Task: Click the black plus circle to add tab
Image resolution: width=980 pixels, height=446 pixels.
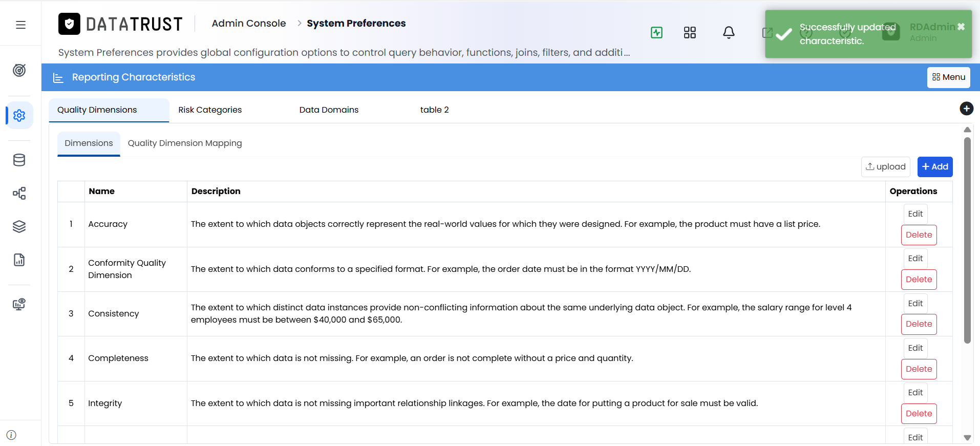Action: pyautogui.click(x=966, y=109)
